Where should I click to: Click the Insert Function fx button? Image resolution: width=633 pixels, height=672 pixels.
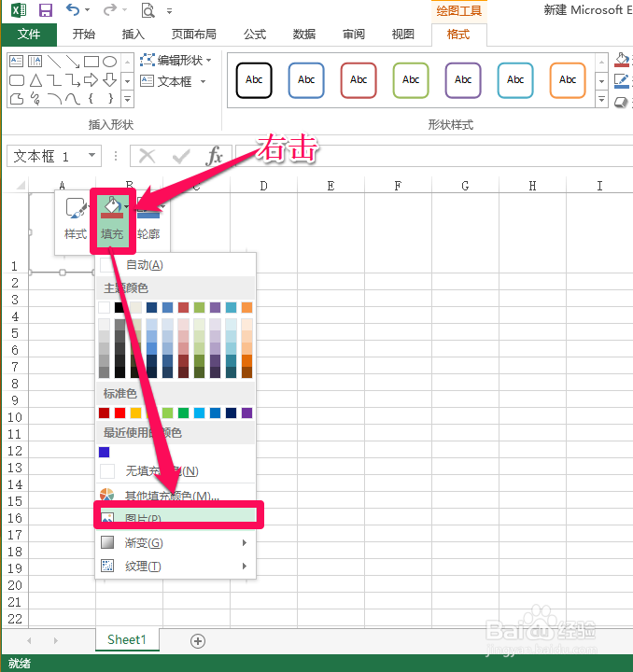[214, 156]
